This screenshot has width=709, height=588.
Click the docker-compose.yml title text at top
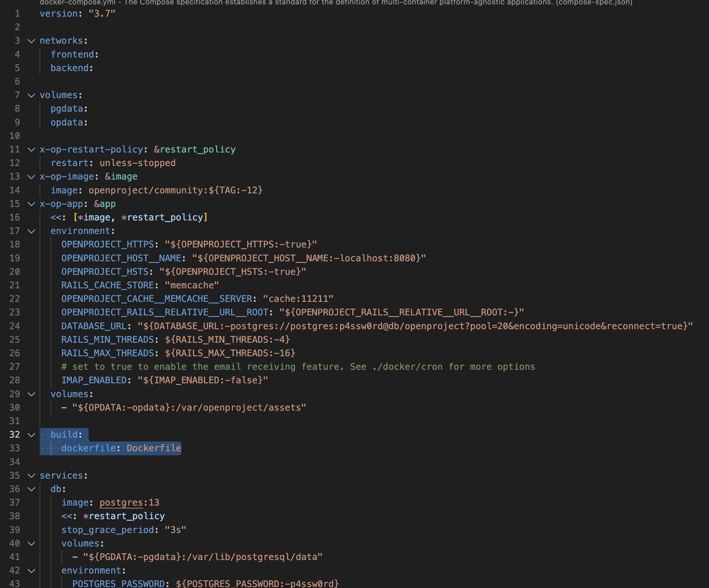[x=78, y=3]
